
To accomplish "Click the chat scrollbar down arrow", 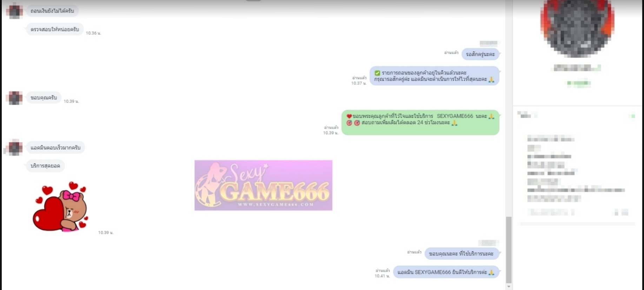I will pos(509,286).
